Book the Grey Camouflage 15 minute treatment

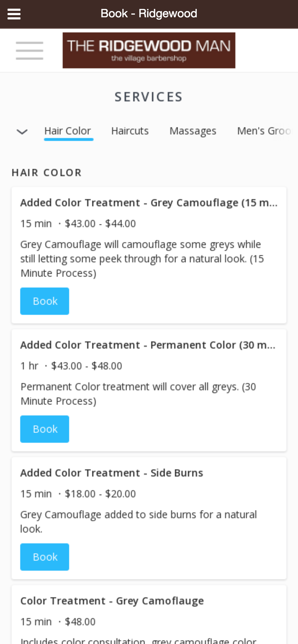[x=45, y=301]
